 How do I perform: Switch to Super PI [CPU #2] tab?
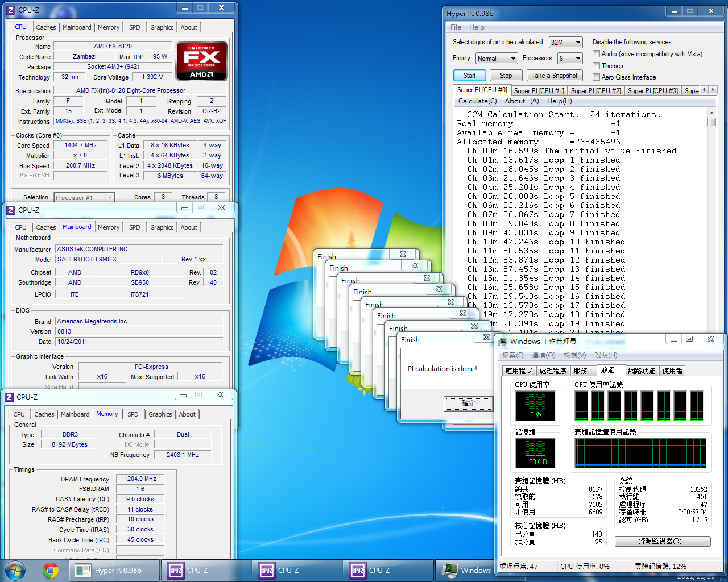tap(595, 91)
